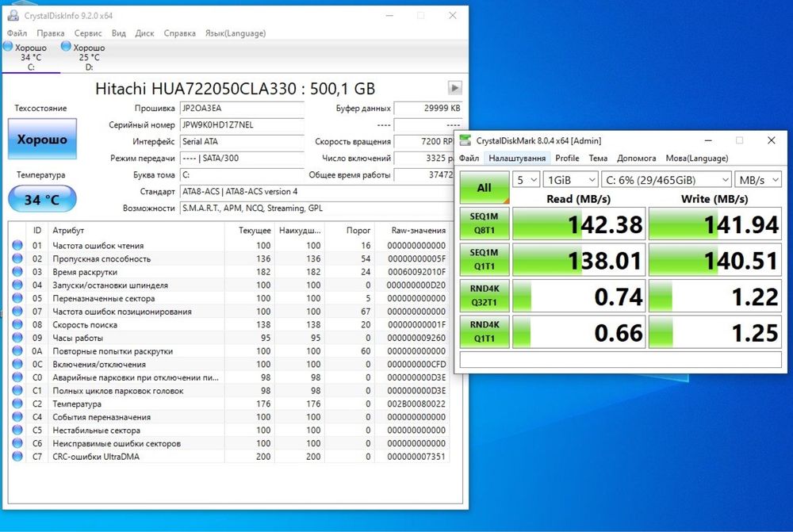Open Файл menu in CrystalDiskMark
This screenshot has height=532, width=793.
click(x=469, y=158)
